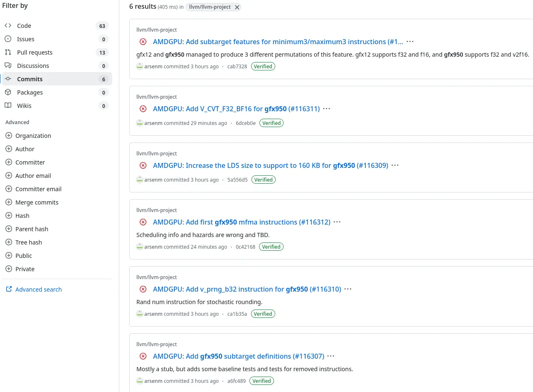533x392 pixels.
Task: Click Verified badge on commit 0c42168
Action: [271, 247]
